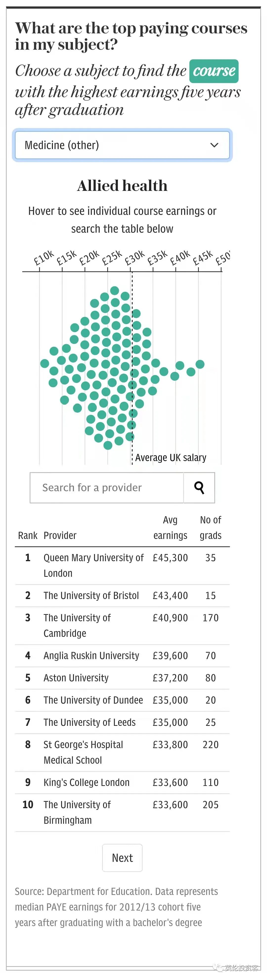Select the leftmost dot near £10k
The width and height of the screenshot is (267, 980).
pos(44,363)
